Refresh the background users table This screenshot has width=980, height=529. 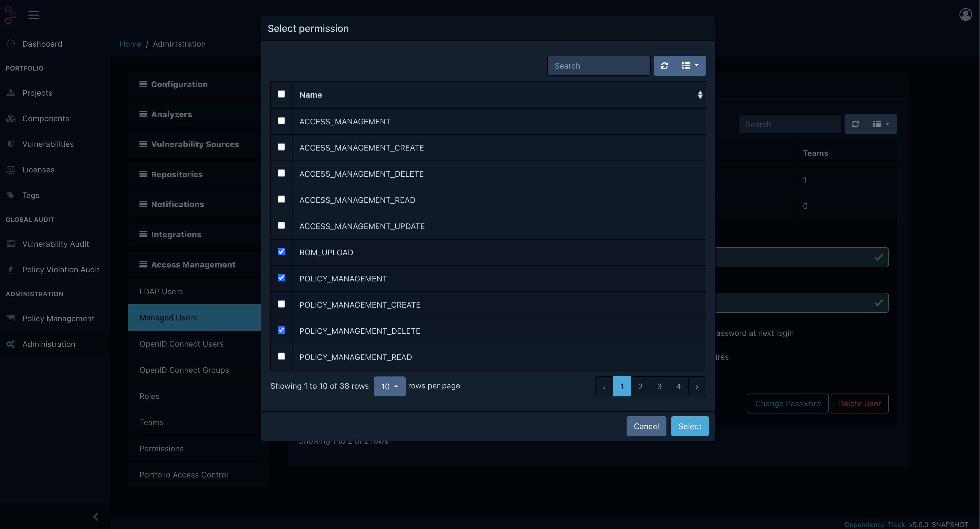coord(855,124)
